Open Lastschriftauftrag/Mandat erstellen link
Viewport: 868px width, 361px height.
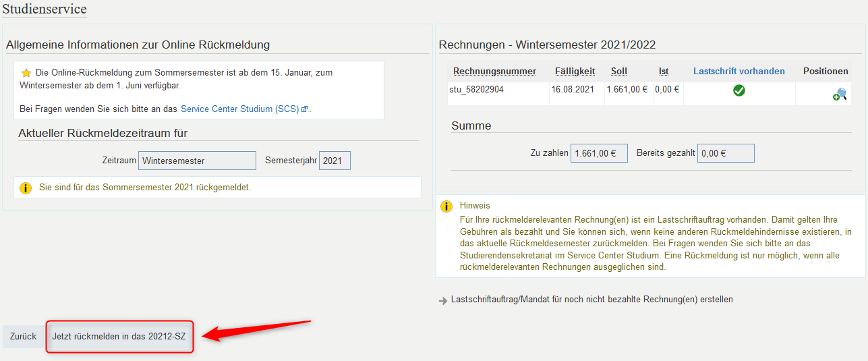(591, 300)
